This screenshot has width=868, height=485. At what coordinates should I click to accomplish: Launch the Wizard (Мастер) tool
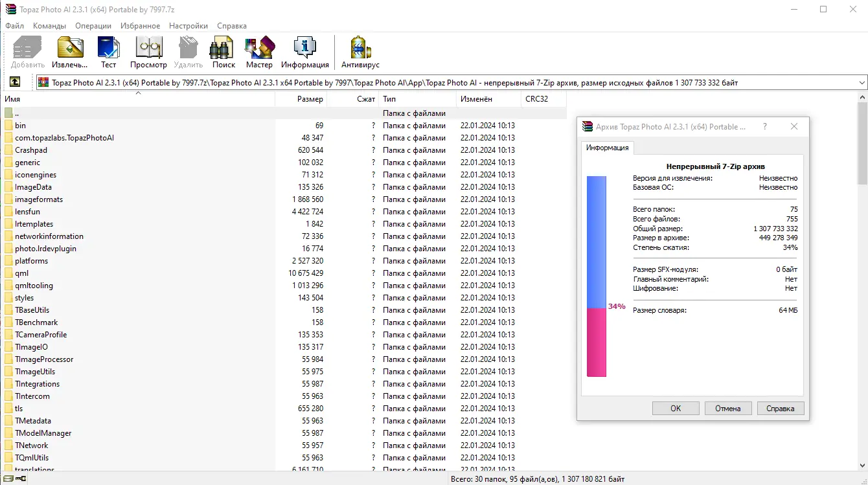point(259,52)
